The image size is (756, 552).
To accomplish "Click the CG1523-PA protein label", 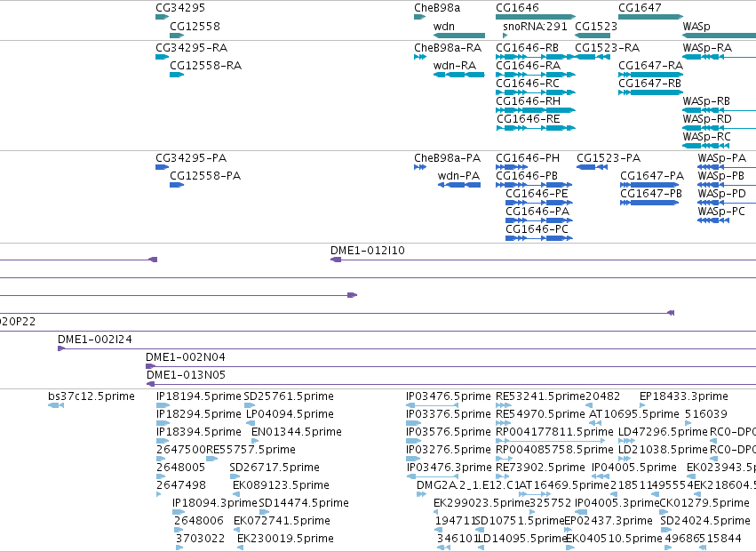I will (609, 158).
